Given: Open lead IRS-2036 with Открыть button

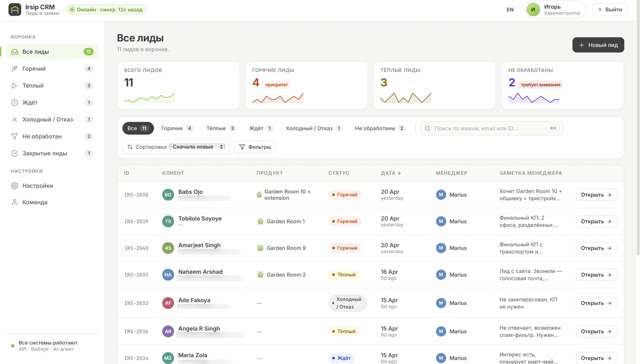Looking at the screenshot, I should (596, 332).
